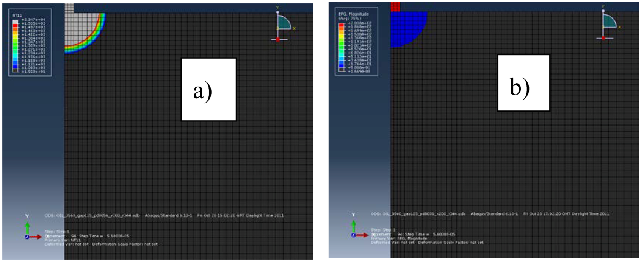
Task: Select the NT11 contour legend box
Action: pos(30,42)
